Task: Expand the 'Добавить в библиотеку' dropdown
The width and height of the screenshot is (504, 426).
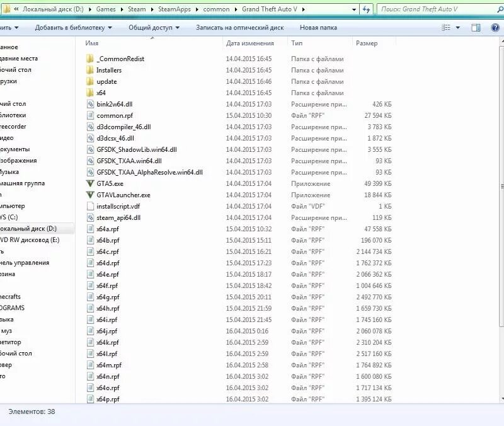Action: coord(110,28)
